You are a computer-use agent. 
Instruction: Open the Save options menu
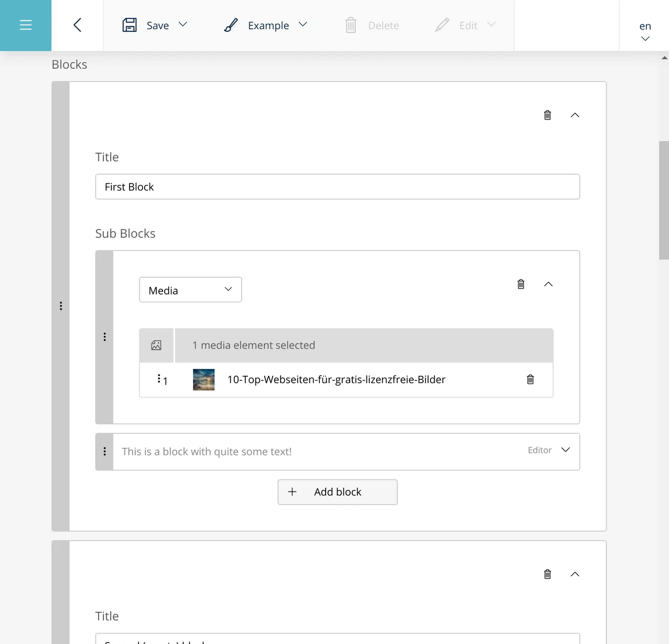tap(182, 25)
